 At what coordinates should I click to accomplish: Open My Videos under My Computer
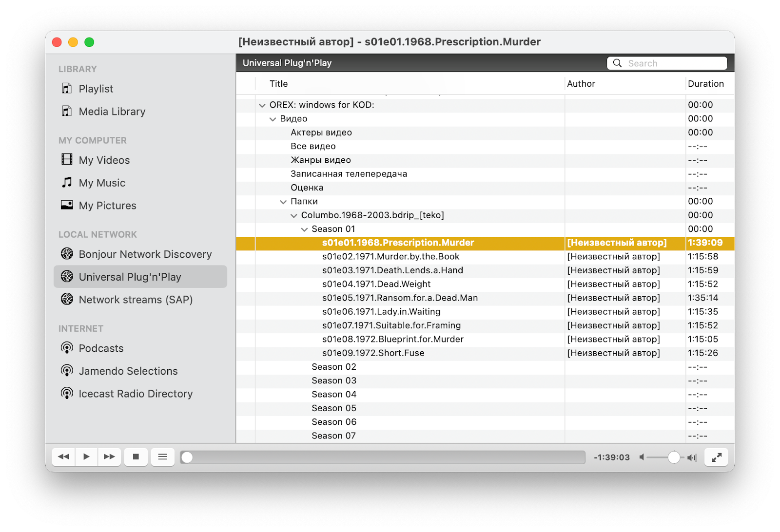tap(104, 160)
